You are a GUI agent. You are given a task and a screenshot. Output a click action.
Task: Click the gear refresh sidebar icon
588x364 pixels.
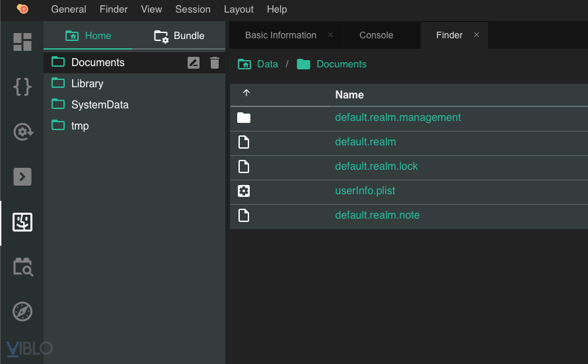click(22, 131)
